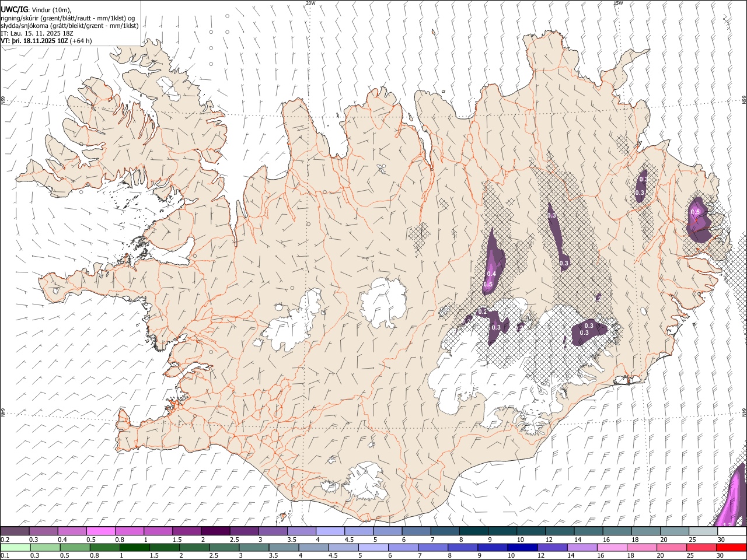
Task: Select the 18 swatch in the upper legend row
Action: click(646, 531)
